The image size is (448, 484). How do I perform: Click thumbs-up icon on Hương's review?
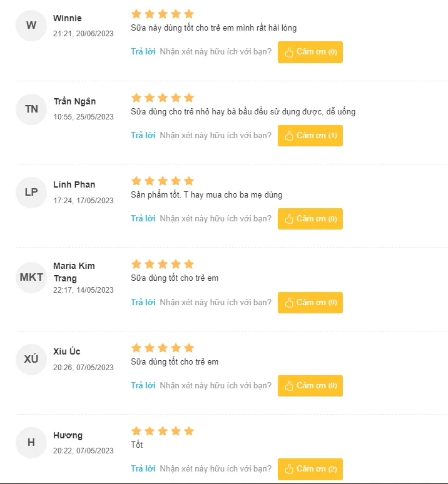point(289,469)
